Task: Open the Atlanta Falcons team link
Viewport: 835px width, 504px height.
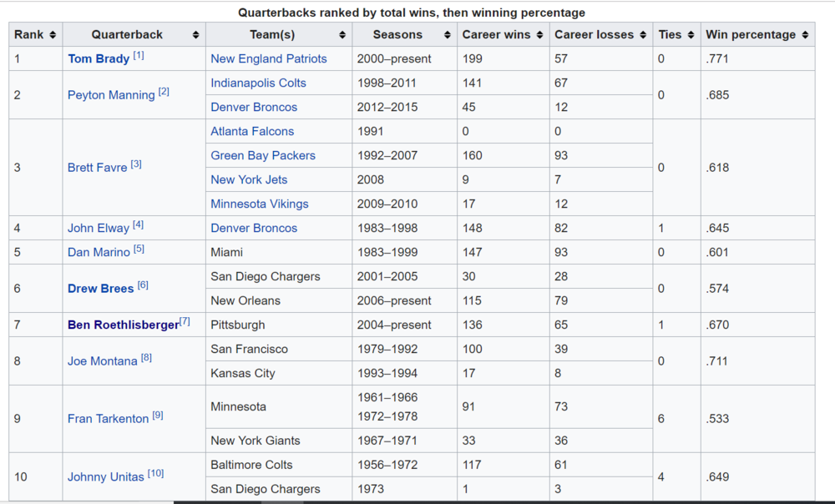Action: [x=252, y=132]
